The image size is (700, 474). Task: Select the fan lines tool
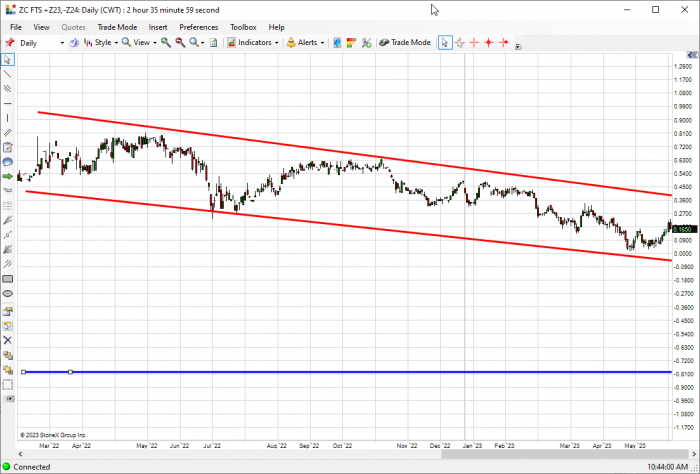(8, 220)
